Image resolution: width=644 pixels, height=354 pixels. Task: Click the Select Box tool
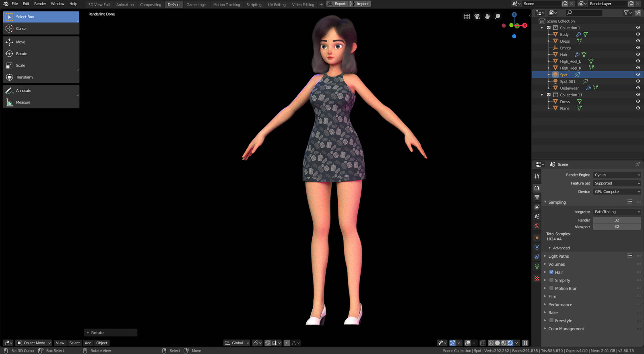pos(41,17)
